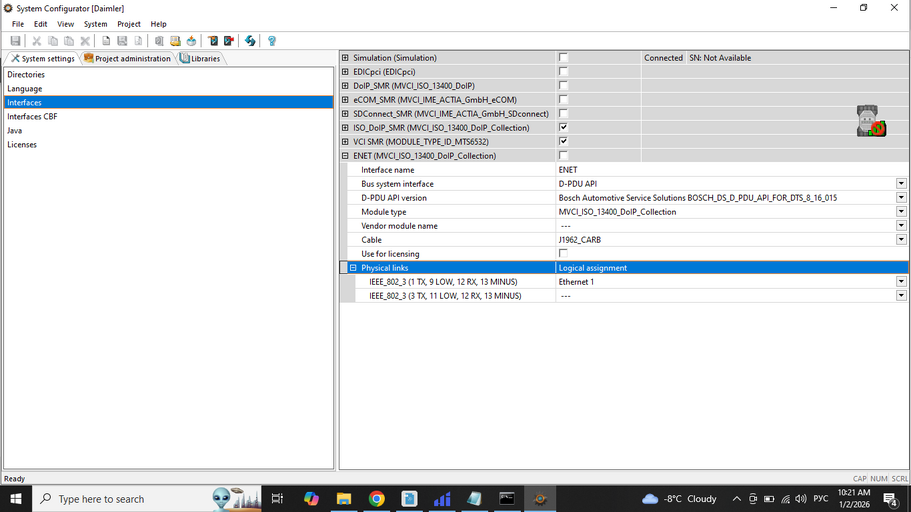Open the System menu
The image size is (911, 512).
(x=95, y=24)
